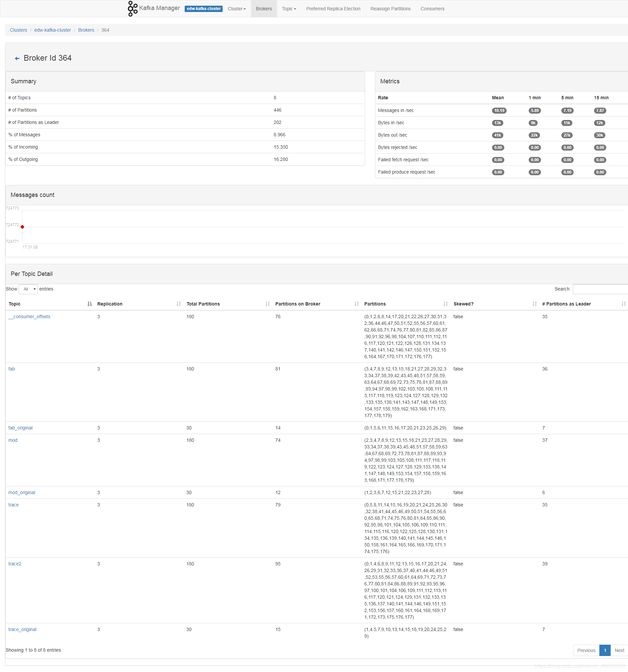The height and width of the screenshot is (672, 628).
Task: Click Bytes out /sec 1 min badge 22k
Action: coord(534,135)
